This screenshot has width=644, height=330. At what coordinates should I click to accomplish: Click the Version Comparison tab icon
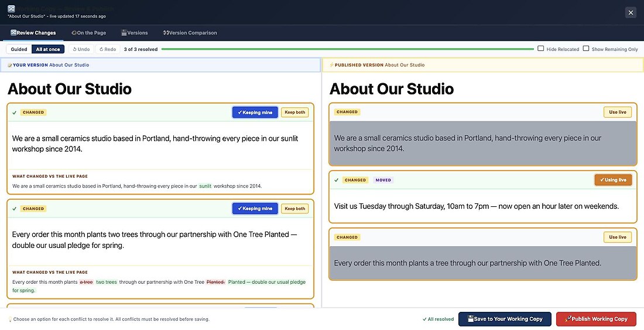[166, 33]
